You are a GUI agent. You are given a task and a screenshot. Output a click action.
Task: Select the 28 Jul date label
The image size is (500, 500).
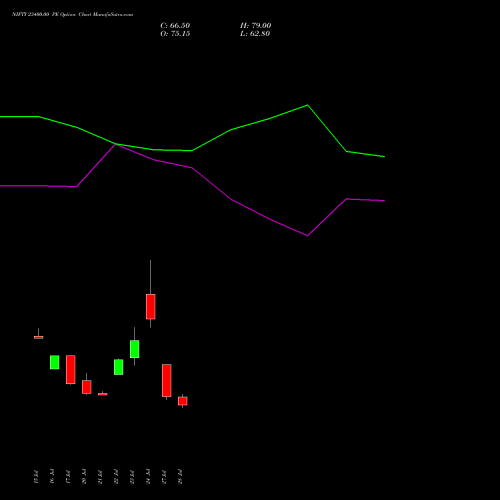[x=180, y=477]
